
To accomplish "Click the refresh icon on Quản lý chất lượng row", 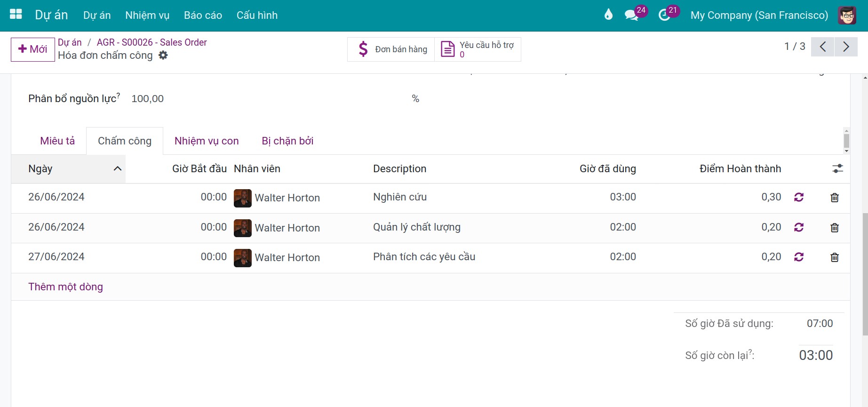I will (x=799, y=227).
